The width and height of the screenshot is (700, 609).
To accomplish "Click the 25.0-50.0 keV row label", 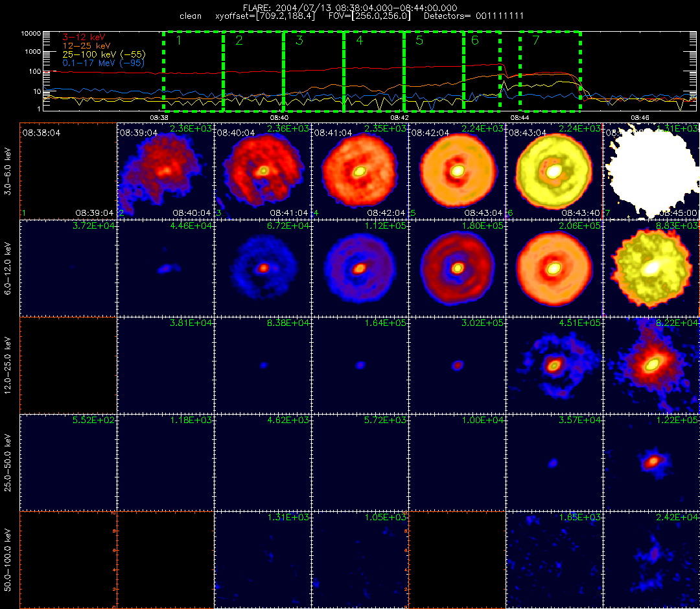I will pyautogui.click(x=8, y=463).
